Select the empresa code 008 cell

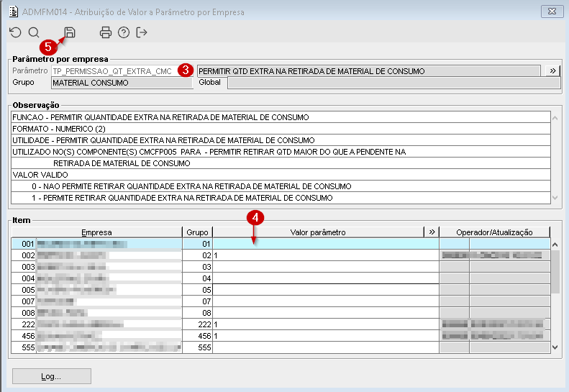click(x=24, y=313)
